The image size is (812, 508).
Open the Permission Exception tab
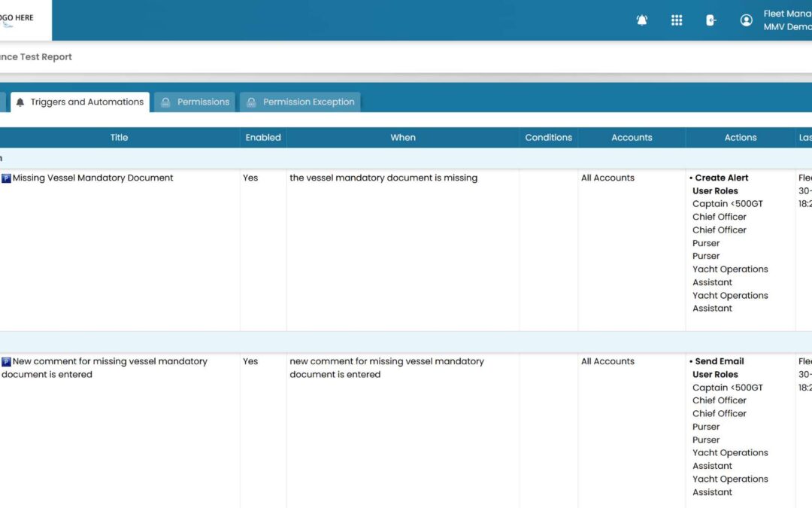click(300, 102)
